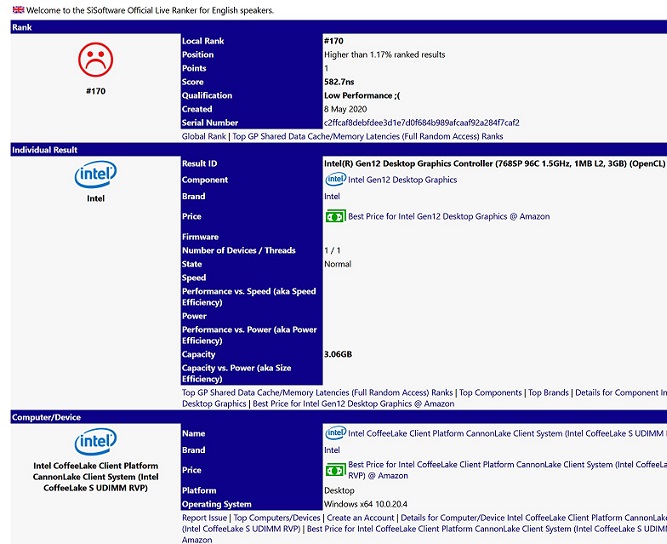Viewport: 667px width, 544px height.
Task: Click the red sad face rank icon
Action: click(x=96, y=60)
